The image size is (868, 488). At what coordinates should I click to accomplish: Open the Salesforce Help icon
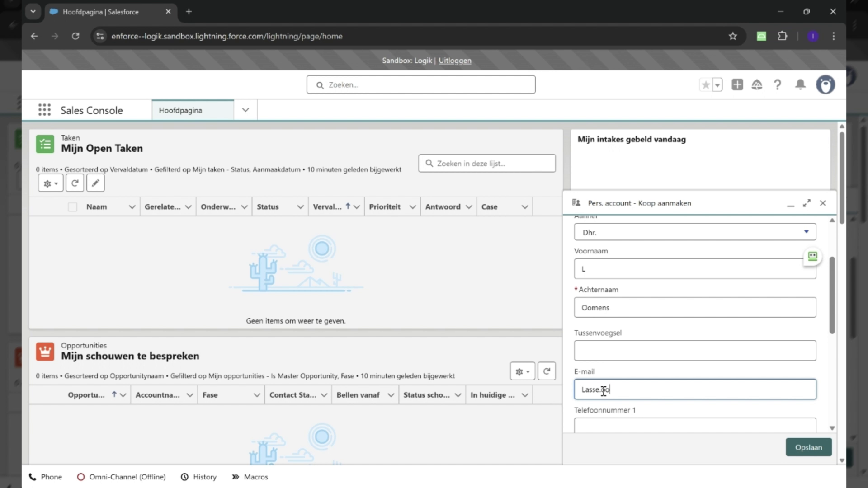coord(778,84)
